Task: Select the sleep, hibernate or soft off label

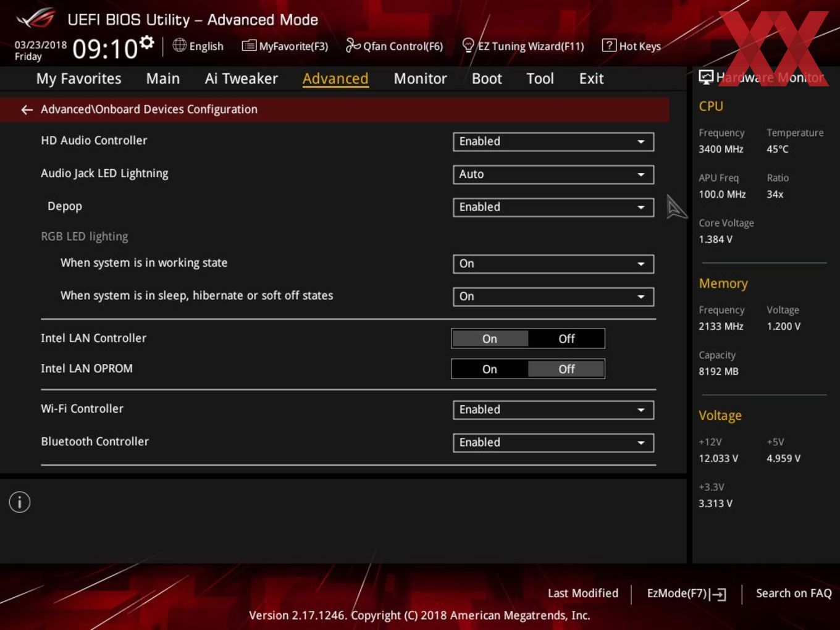Action: tap(196, 295)
